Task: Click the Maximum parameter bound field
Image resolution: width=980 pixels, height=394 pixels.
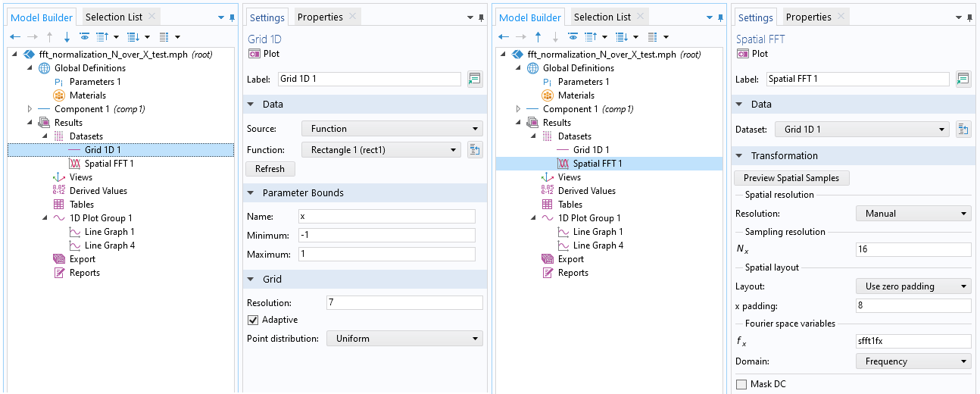Action: [x=387, y=255]
